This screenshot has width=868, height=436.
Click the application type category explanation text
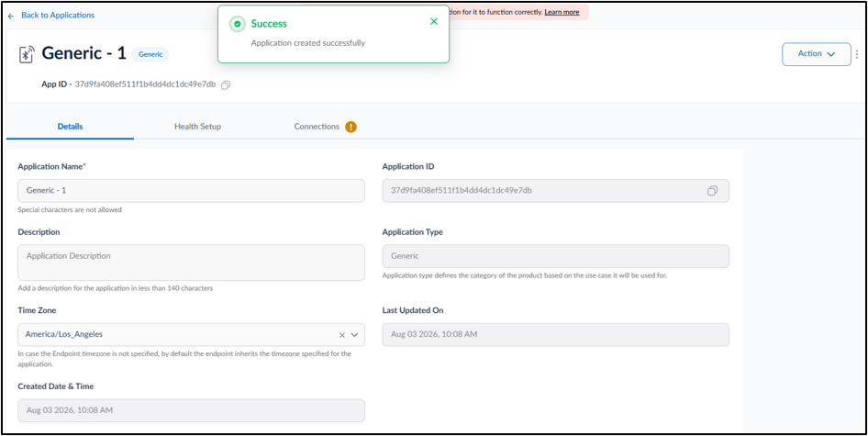tap(525, 275)
